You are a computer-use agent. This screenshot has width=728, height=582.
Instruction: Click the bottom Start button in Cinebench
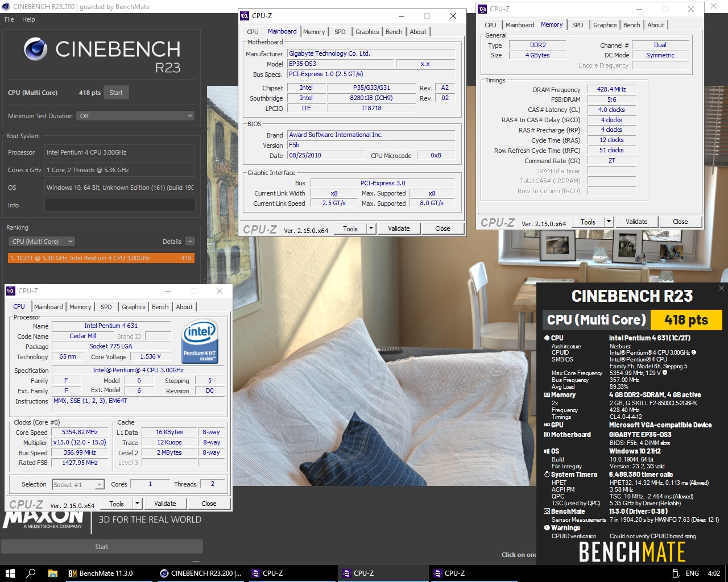(x=101, y=547)
